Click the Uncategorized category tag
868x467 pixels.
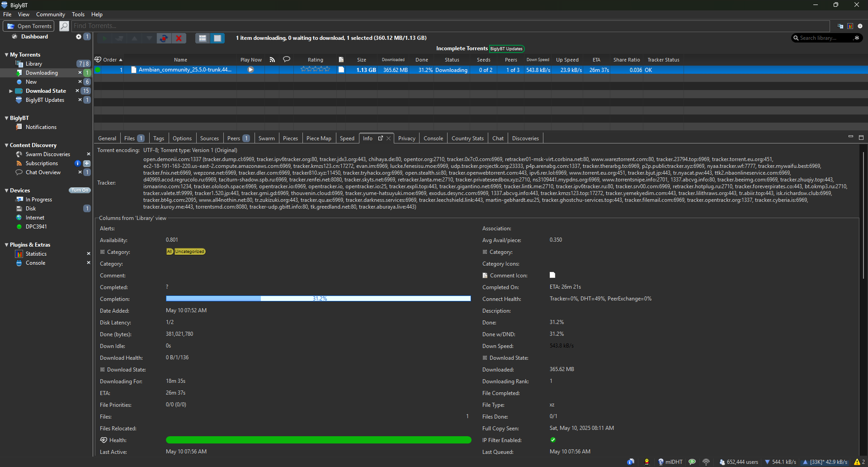tap(190, 252)
